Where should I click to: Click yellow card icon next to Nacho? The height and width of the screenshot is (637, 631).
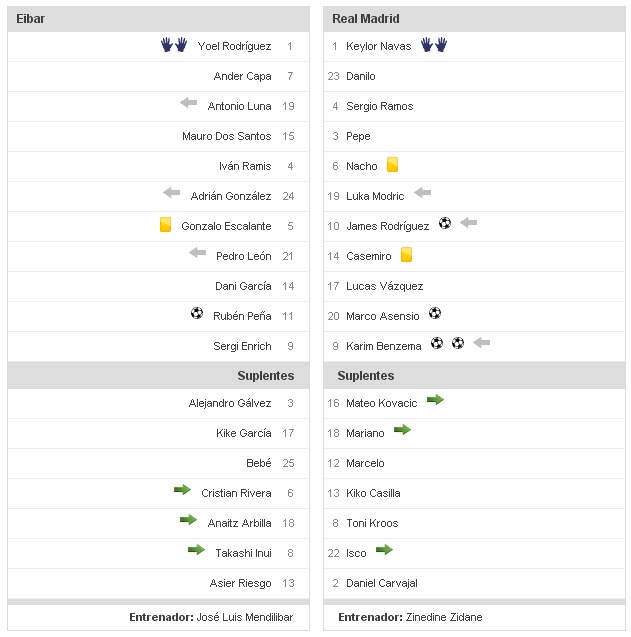point(393,165)
